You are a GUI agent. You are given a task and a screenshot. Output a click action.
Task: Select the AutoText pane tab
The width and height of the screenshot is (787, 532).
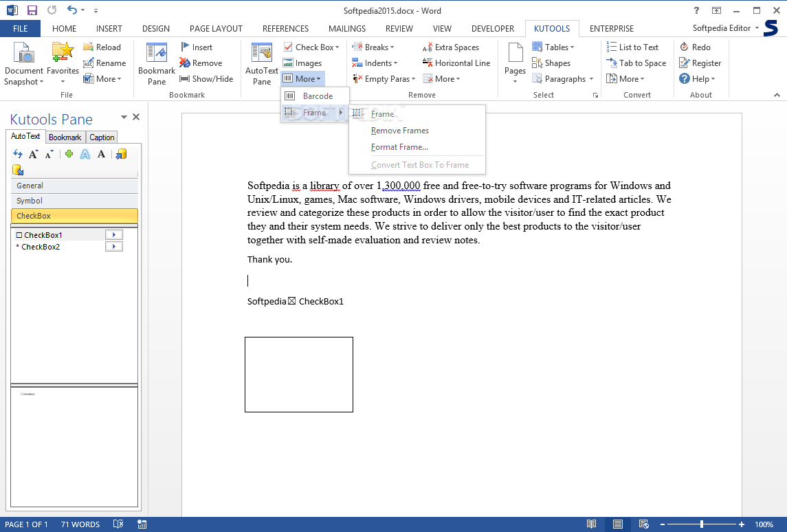click(x=25, y=136)
